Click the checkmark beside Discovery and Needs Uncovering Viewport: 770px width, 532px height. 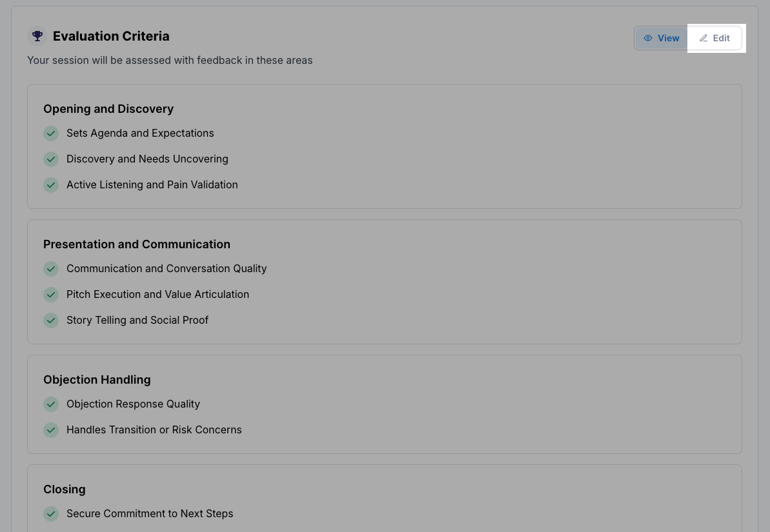(51, 159)
